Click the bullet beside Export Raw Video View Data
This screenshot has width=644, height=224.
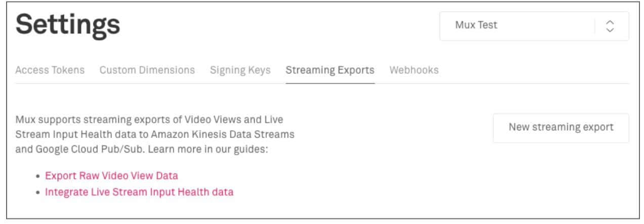click(x=37, y=176)
